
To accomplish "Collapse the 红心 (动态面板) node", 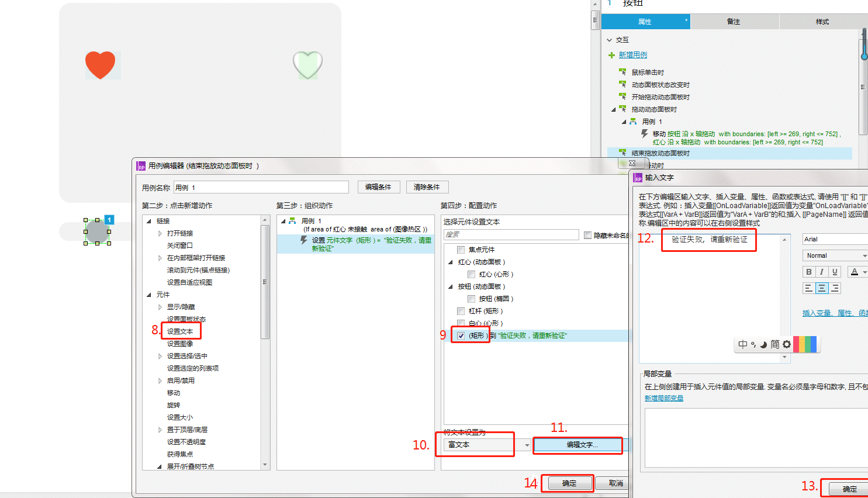I will (x=451, y=262).
